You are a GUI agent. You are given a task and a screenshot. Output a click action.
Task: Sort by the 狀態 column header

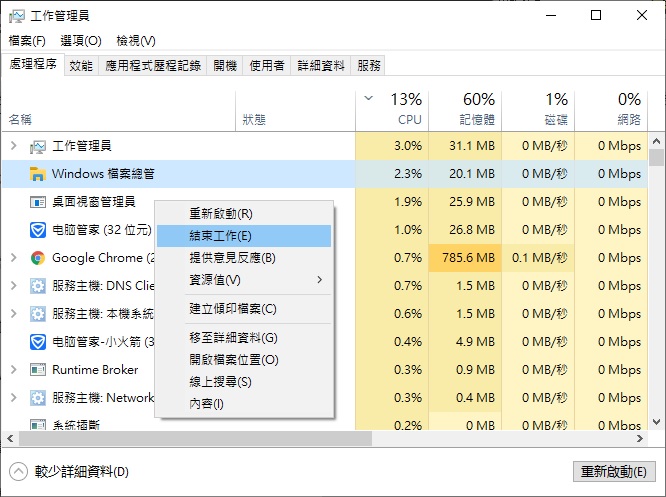point(296,110)
